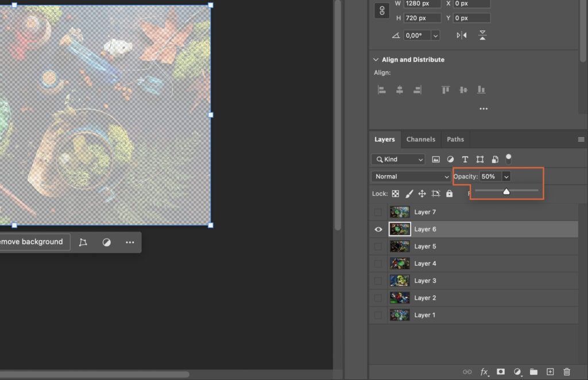
Task: Select the Link Layers icon
Action: tap(467, 371)
